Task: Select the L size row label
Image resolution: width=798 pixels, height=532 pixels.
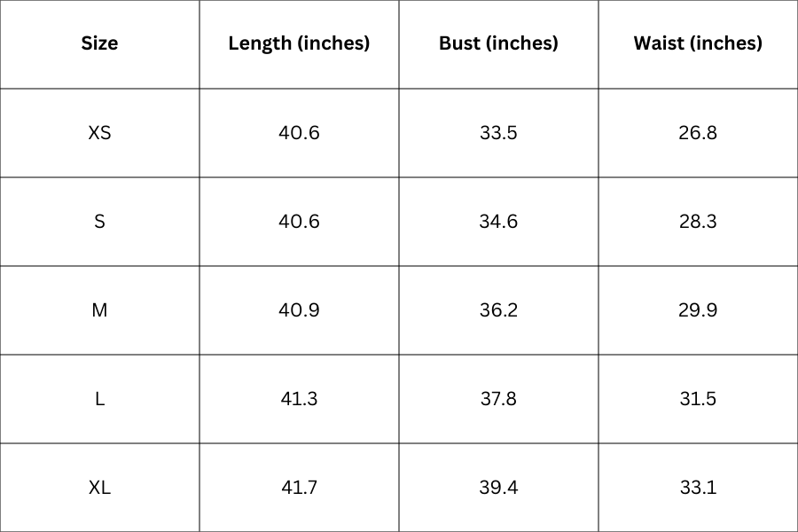Action: pyautogui.click(x=99, y=399)
